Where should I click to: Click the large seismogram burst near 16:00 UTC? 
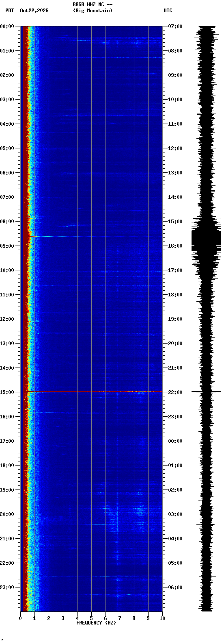pyautogui.click(x=207, y=238)
